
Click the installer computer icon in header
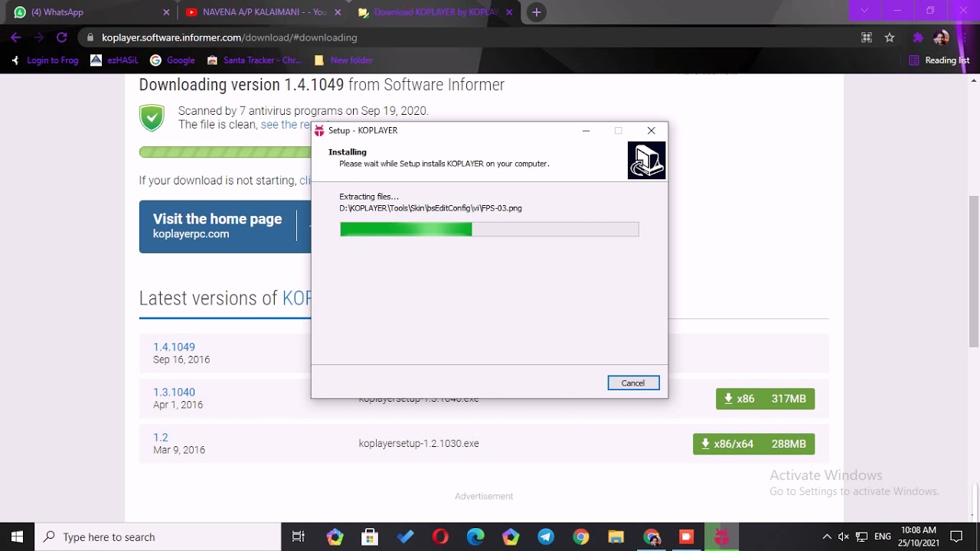coord(646,161)
